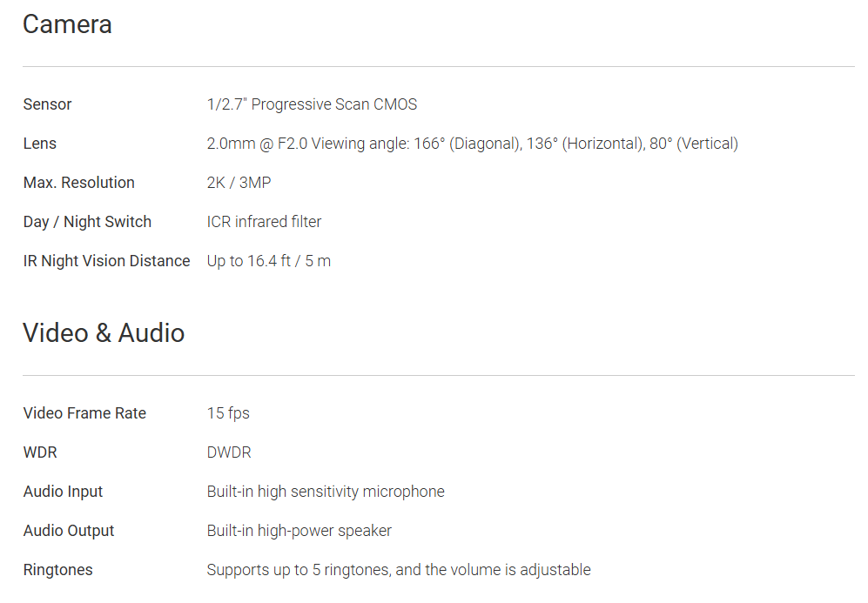Click the Camera section heading
This screenshot has height=603, width=868.
[67, 24]
